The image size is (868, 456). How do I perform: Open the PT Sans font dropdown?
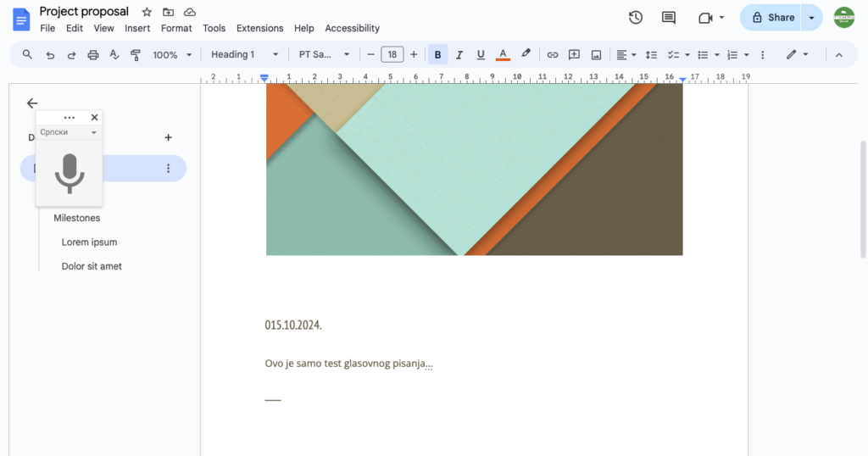[x=324, y=54]
